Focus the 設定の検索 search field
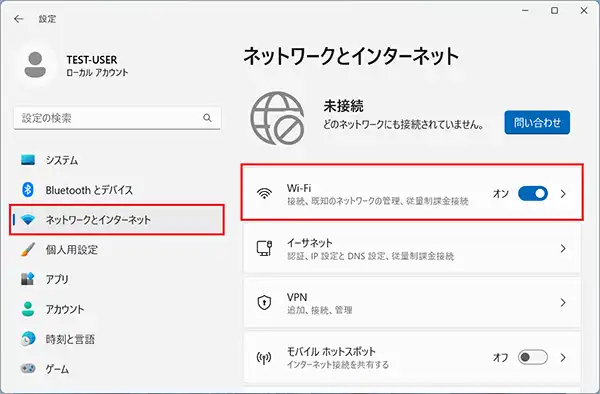Screen dimensions: 600x394 (117, 118)
